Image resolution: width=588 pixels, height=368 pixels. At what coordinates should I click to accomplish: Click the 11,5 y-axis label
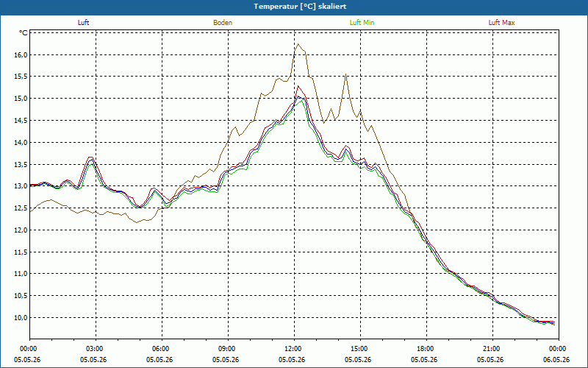click(x=21, y=252)
